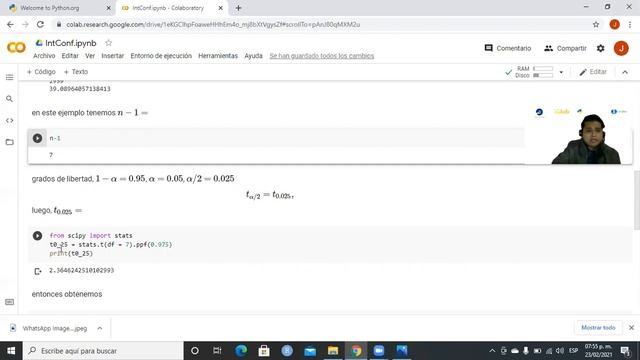Click the output value 2.3646242510102993
The height and width of the screenshot is (360, 640).
click(x=82, y=270)
